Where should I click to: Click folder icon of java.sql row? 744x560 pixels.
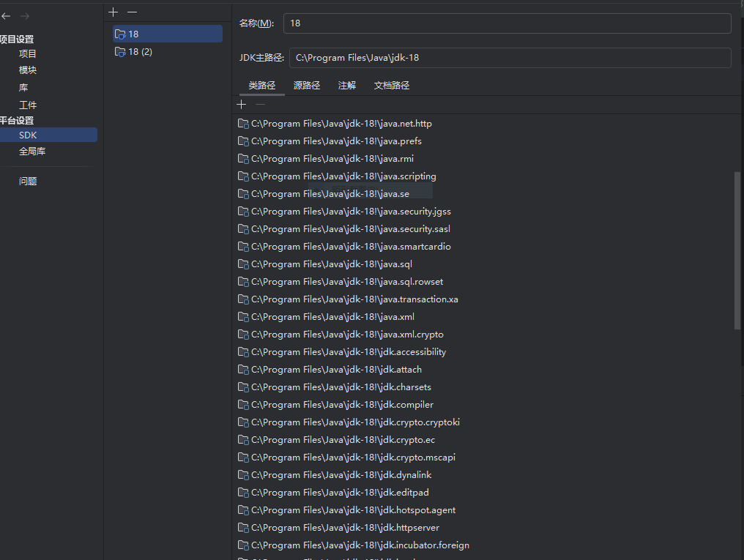(243, 264)
